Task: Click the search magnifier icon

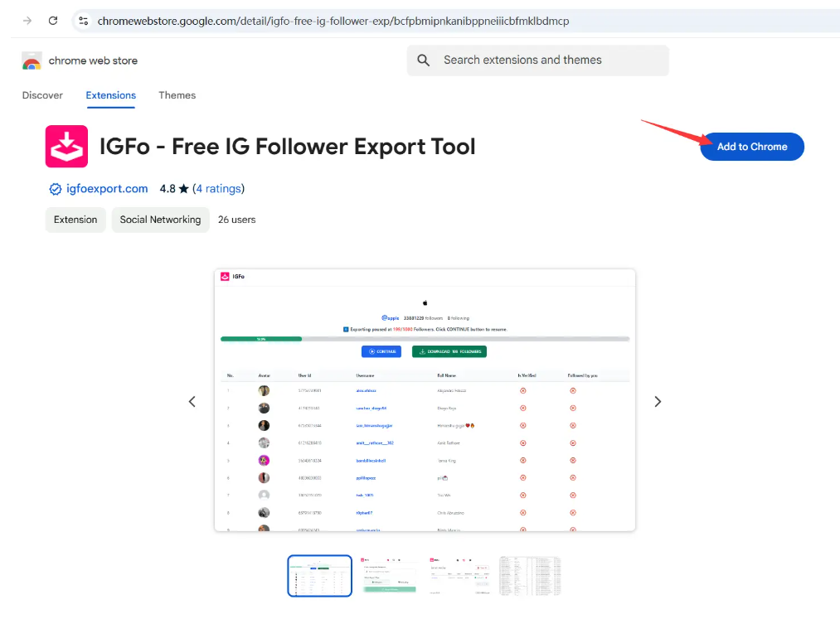Action: click(423, 60)
